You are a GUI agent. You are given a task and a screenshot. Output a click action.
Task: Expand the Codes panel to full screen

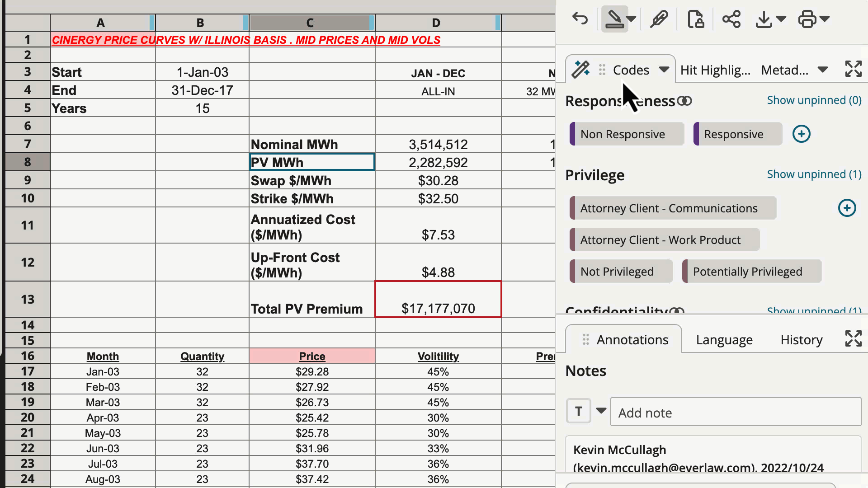point(853,69)
